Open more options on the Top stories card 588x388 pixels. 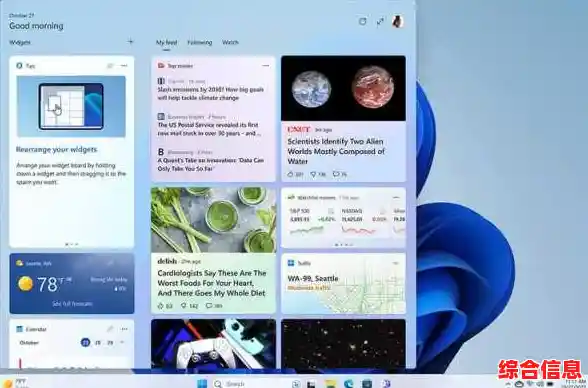[x=266, y=66]
